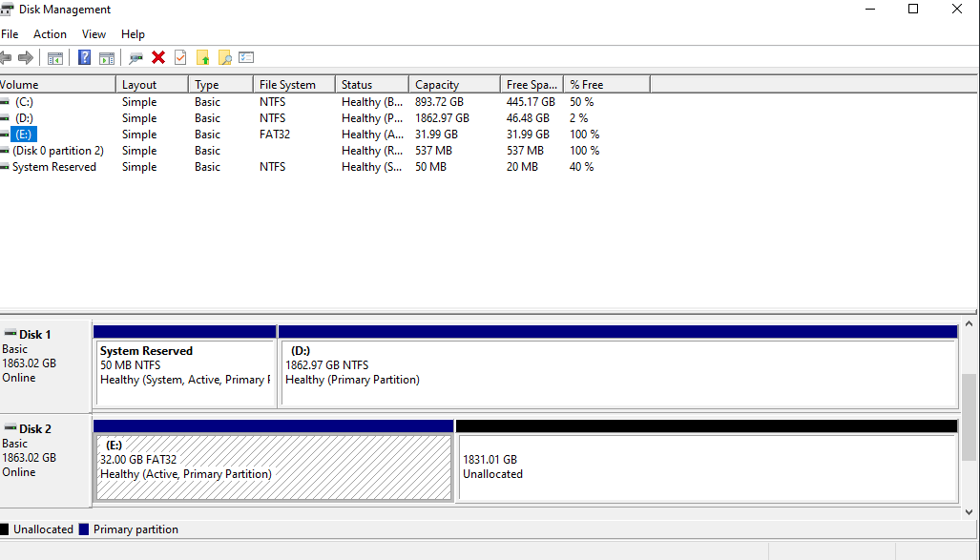Open the File menu

pyautogui.click(x=10, y=34)
